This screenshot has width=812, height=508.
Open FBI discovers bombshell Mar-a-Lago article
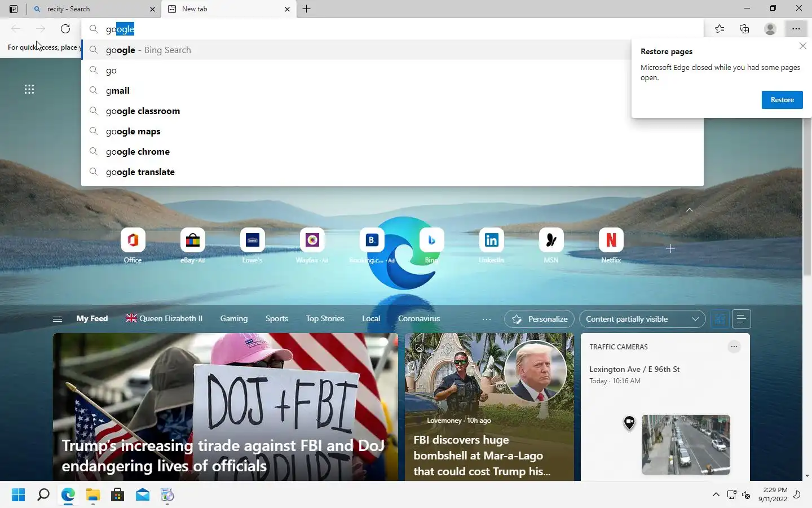(x=489, y=407)
